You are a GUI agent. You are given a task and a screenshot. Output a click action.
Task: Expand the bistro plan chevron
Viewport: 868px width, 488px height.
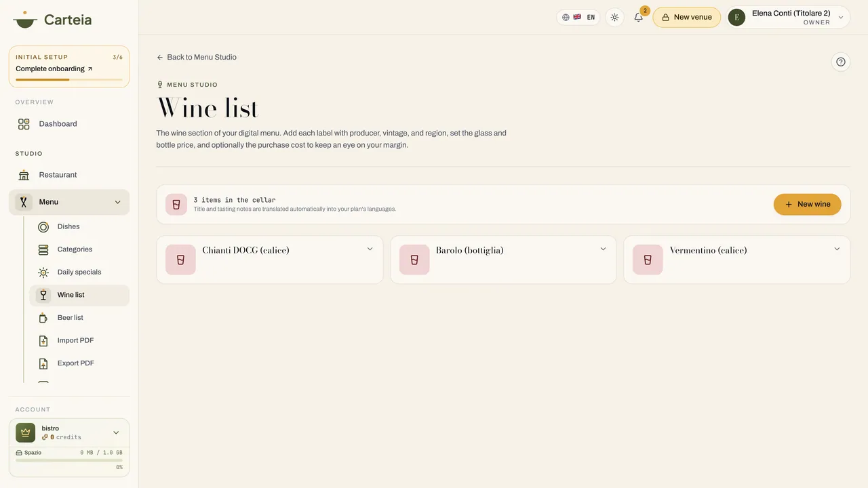click(116, 432)
